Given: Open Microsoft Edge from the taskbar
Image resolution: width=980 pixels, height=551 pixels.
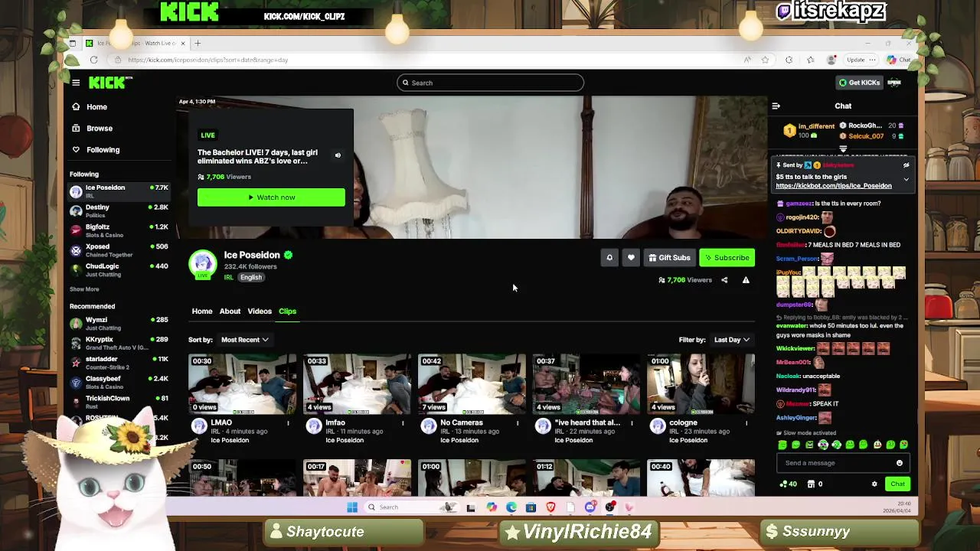Looking at the screenshot, I should click(511, 507).
